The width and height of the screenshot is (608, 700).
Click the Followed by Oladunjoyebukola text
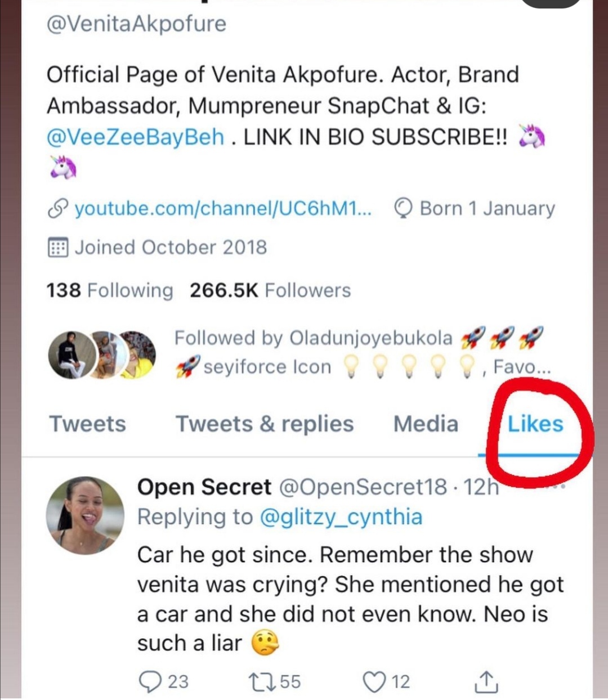(313, 338)
